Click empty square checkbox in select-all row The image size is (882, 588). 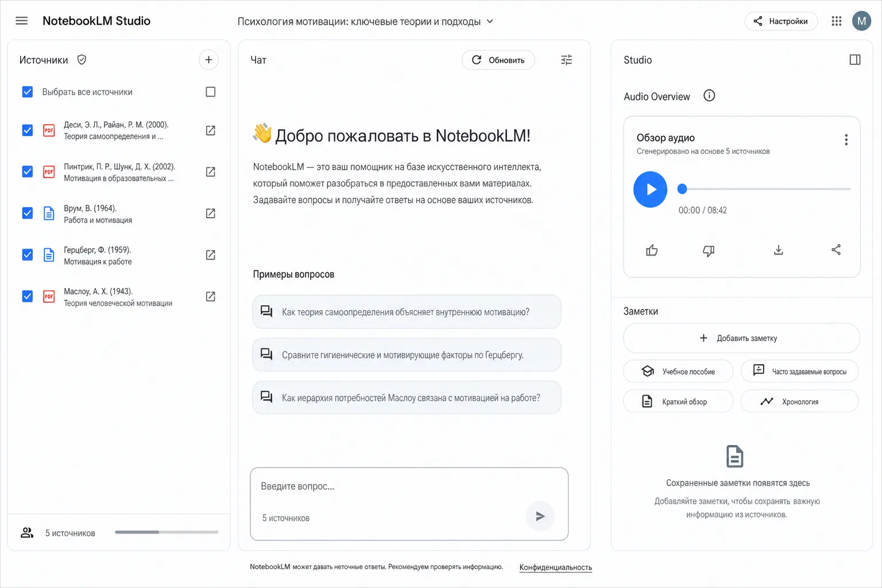point(211,92)
